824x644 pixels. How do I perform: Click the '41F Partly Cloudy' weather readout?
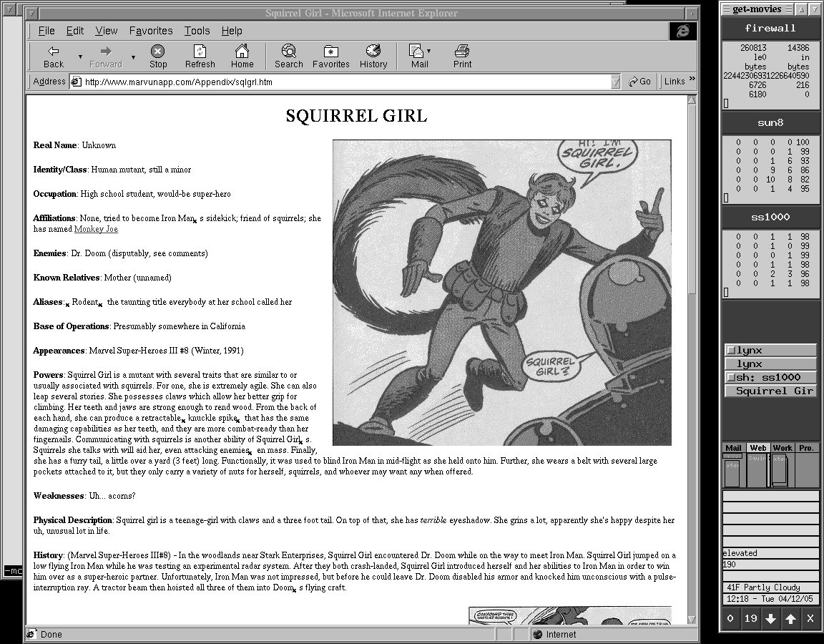point(770,587)
